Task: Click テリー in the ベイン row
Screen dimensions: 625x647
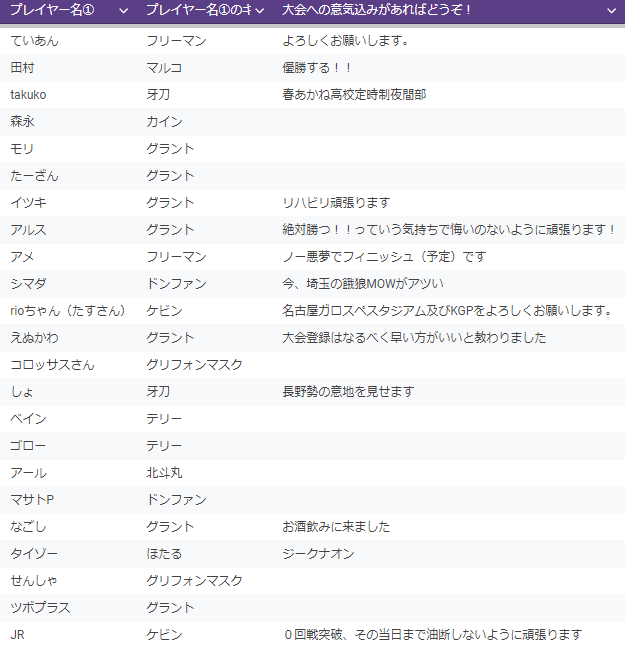Action: [164, 419]
